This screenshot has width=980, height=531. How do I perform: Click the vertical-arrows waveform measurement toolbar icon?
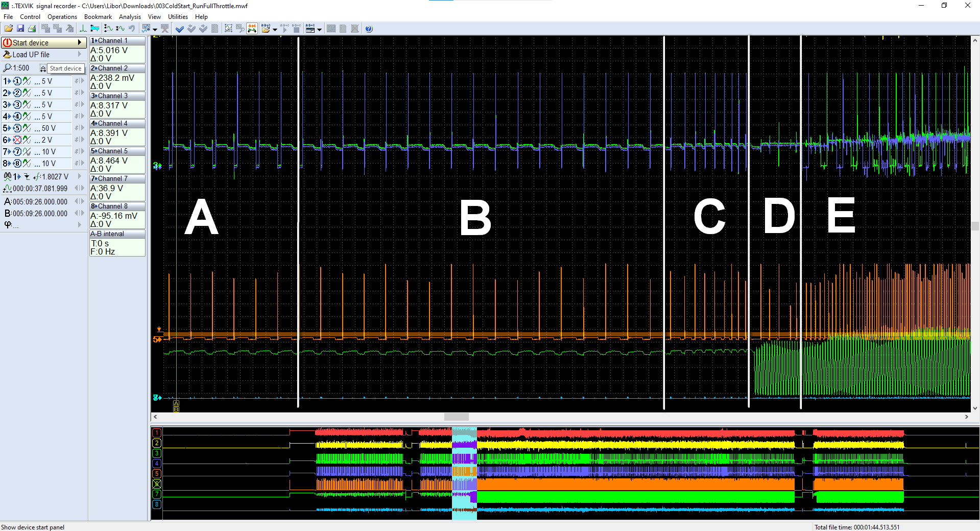(108, 29)
